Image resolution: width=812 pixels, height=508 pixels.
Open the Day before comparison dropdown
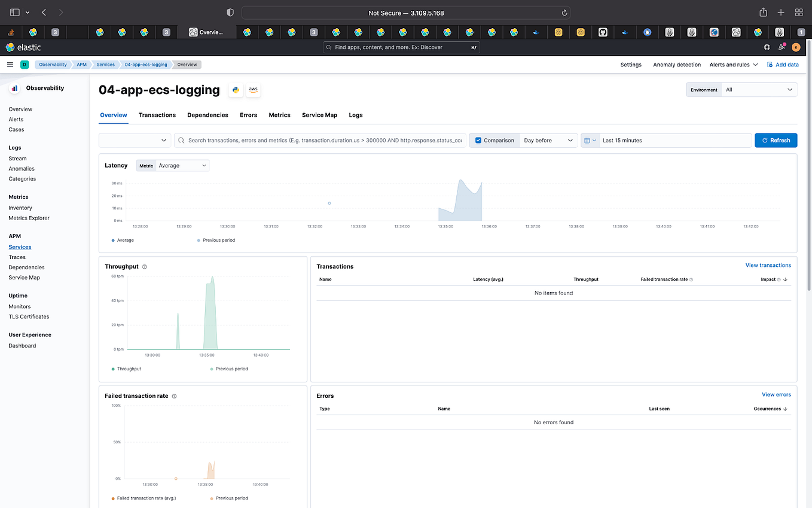(548, 140)
